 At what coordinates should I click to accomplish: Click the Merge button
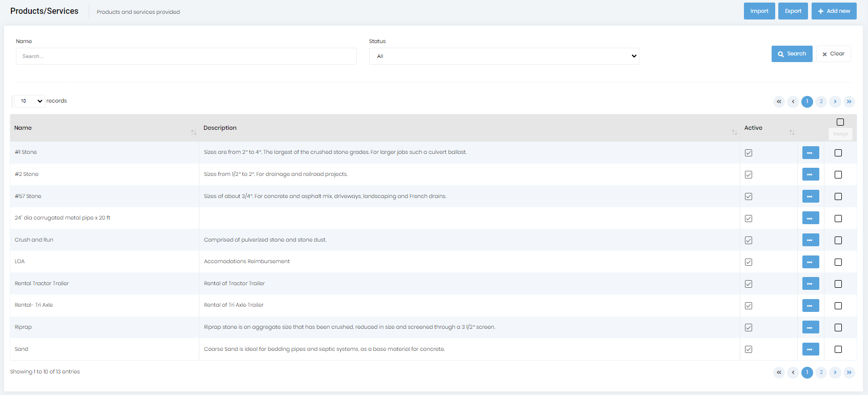[840, 134]
